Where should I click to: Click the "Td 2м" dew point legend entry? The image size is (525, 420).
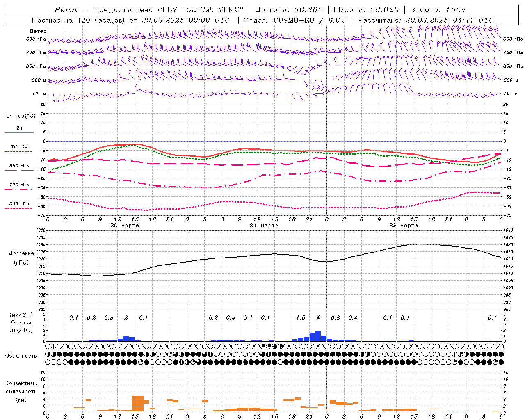click(19, 147)
